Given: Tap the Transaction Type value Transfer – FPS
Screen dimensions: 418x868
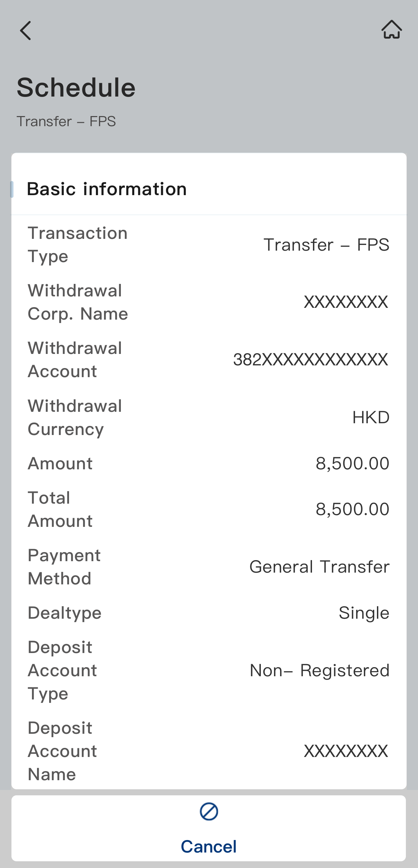Looking at the screenshot, I should 326,245.
